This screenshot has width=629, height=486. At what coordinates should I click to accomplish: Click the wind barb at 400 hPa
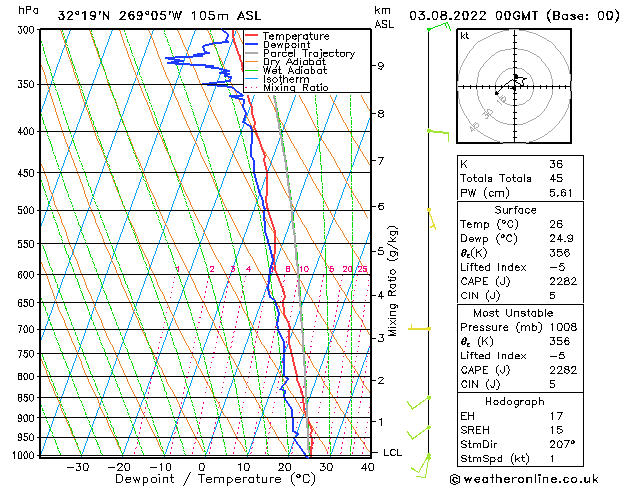[437, 131]
